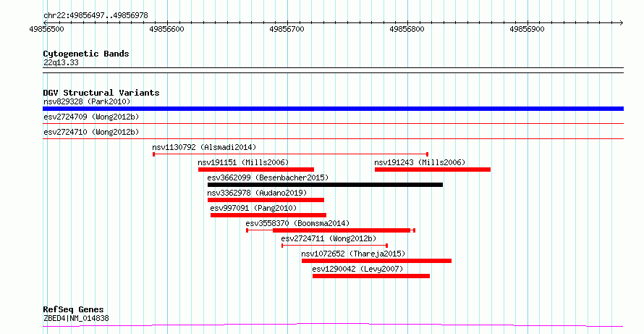Click the esv2724711 (Wong2012b) thin variant line
This screenshot has width=644, height=334.
tap(335, 246)
